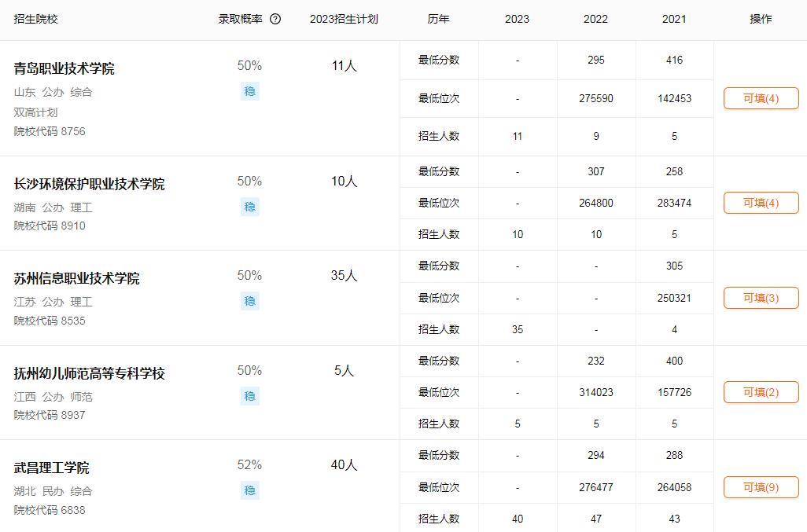
Task: Click the 院校代码 8535 text
Action: [50, 321]
